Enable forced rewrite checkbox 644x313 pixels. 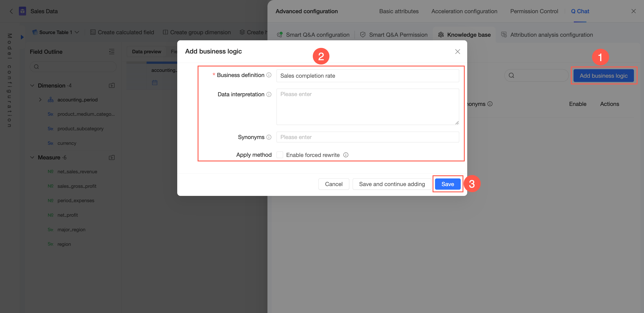(x=280, y=155)
